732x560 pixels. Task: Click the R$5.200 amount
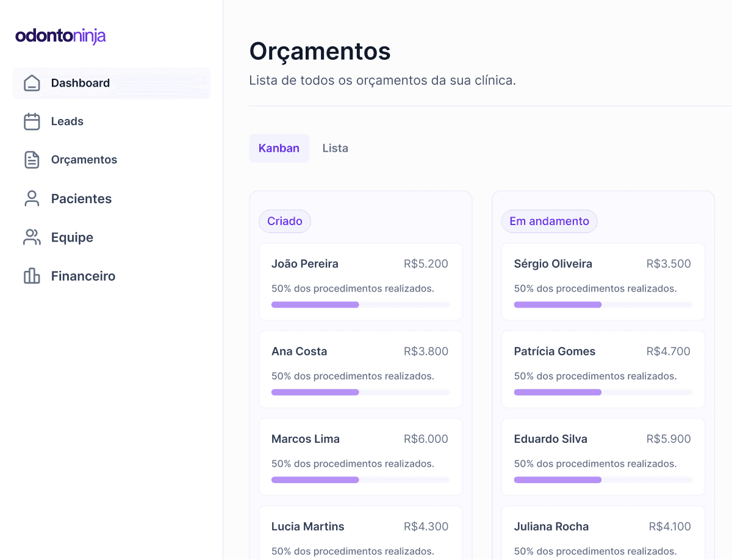426,264
